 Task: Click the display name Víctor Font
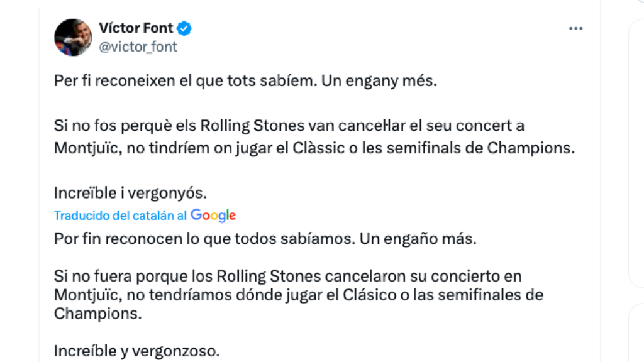pyautogui.click(x=136, y=28)
